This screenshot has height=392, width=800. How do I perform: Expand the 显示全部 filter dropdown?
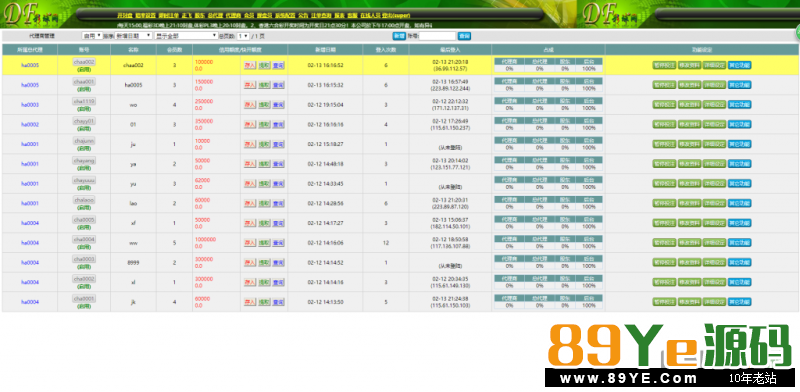click(186, 36)
